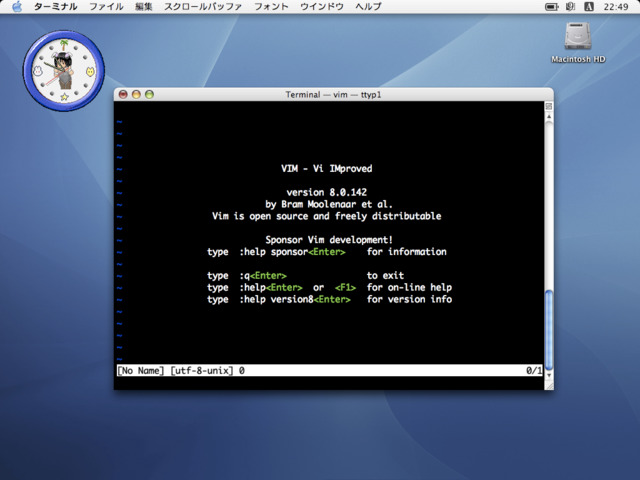This screenshot has width=640, height=480.
Task: Click the split pane icon above scrollbar
Action: pyautogui.click(x=549, y=106)
